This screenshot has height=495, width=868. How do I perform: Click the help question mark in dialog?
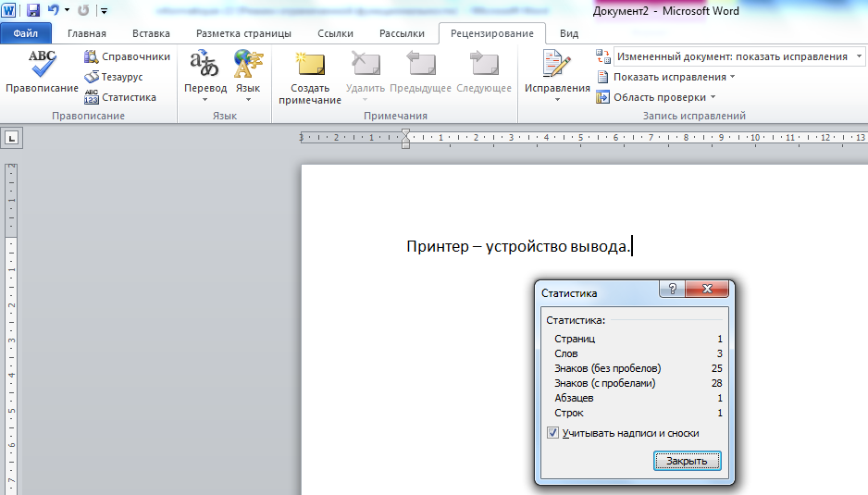[x=671, y=290]
